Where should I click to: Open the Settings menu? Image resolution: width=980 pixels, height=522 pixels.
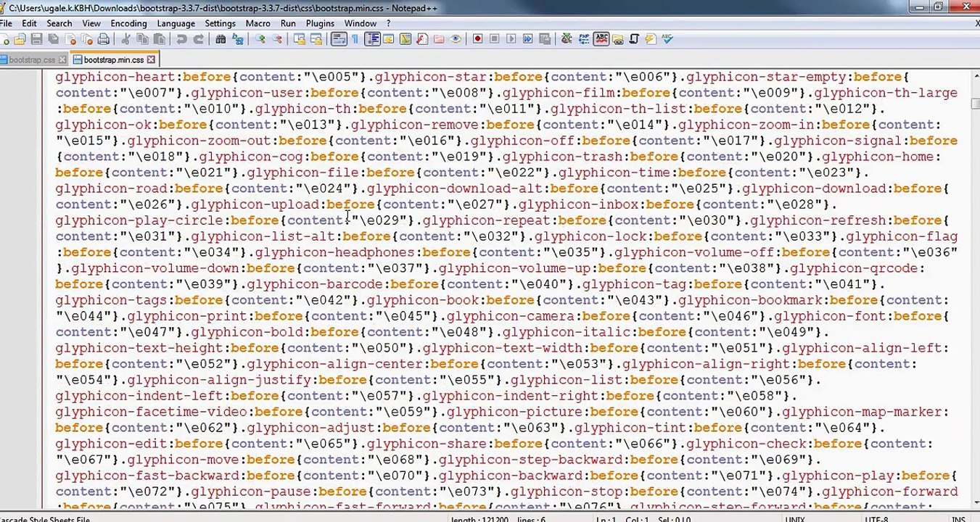click(x=220, y=23)
